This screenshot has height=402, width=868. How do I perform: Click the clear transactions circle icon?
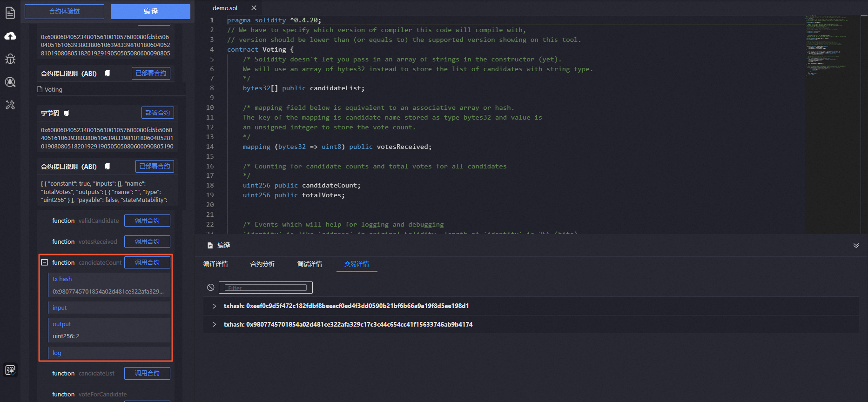[x=211, y=288]
